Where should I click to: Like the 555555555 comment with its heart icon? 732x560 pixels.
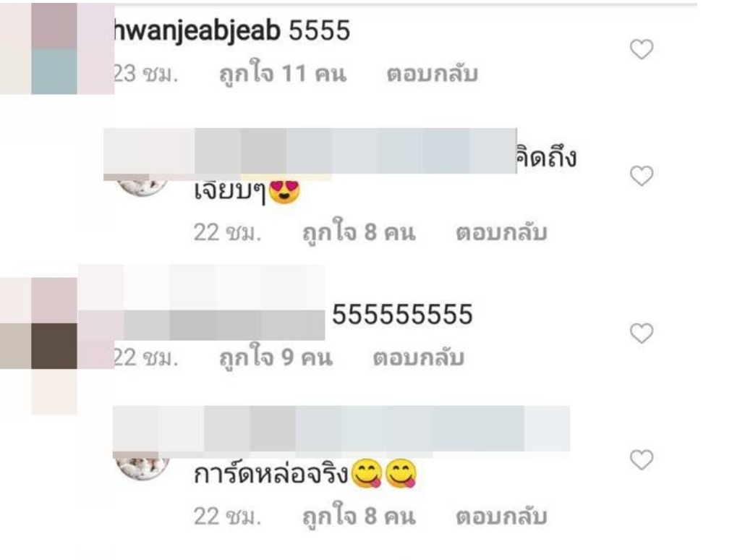coord(642,333)
